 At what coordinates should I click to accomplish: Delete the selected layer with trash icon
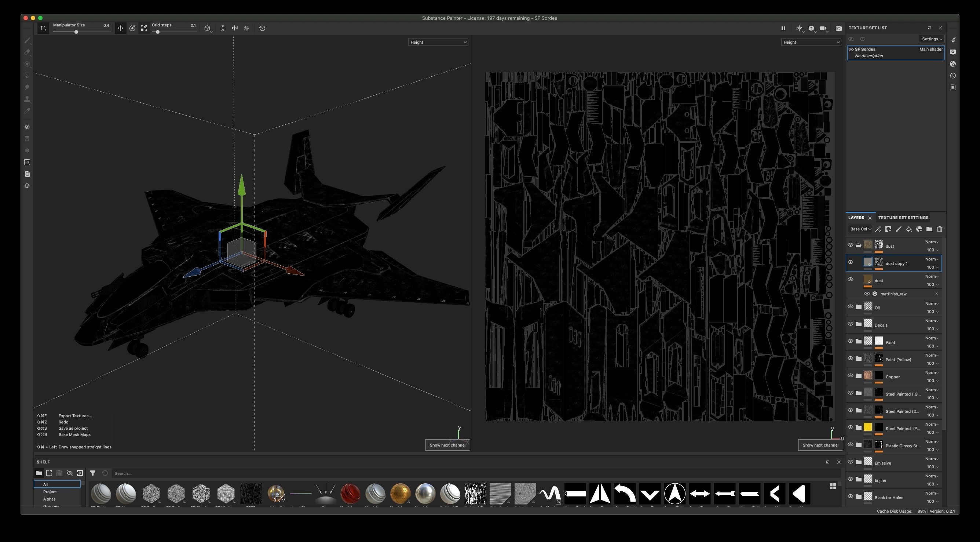(x=939, y=229)
